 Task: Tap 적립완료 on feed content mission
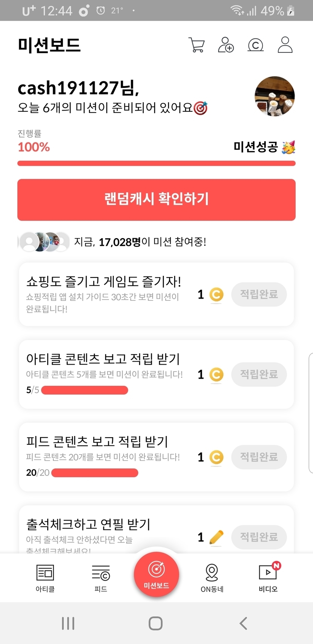click(x=259, y=457)
